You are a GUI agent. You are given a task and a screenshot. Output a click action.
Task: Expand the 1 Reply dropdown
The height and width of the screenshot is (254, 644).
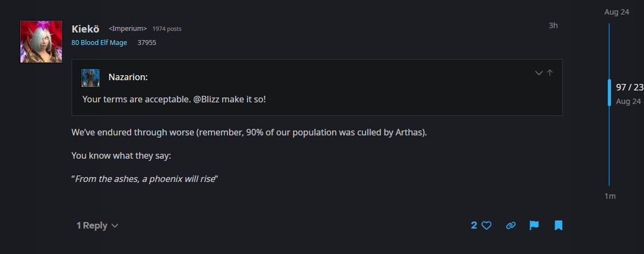click(97, 226)
